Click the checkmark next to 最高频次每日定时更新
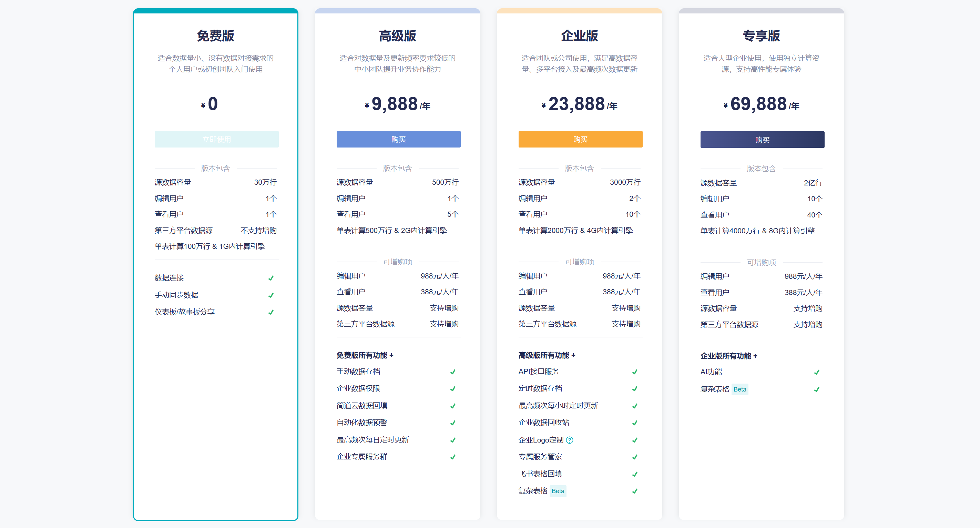Screen dimensions: 980x528 (453, 440)
